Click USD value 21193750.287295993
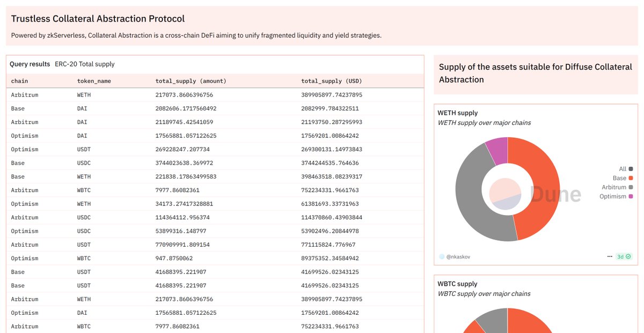Viewport: 644px width, 333px height. coord(332,122)
